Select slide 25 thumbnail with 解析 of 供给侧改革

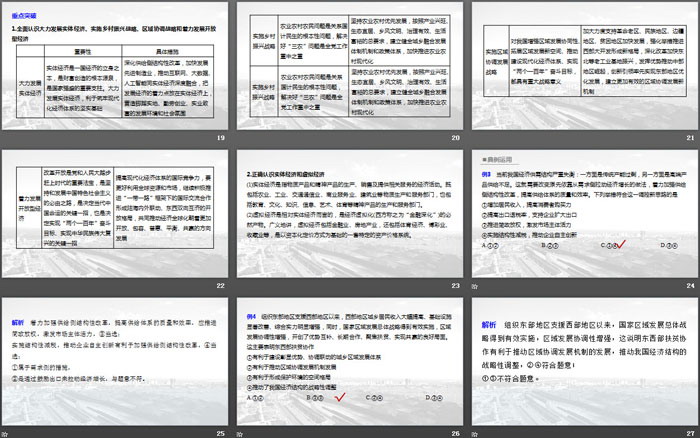pos(115,361)
